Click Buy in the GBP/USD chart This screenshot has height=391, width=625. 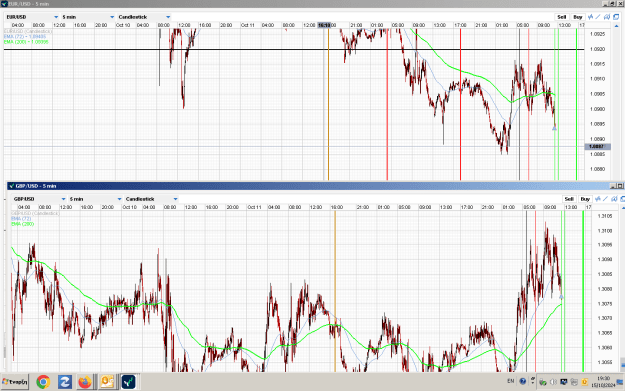tap(585, 199)
